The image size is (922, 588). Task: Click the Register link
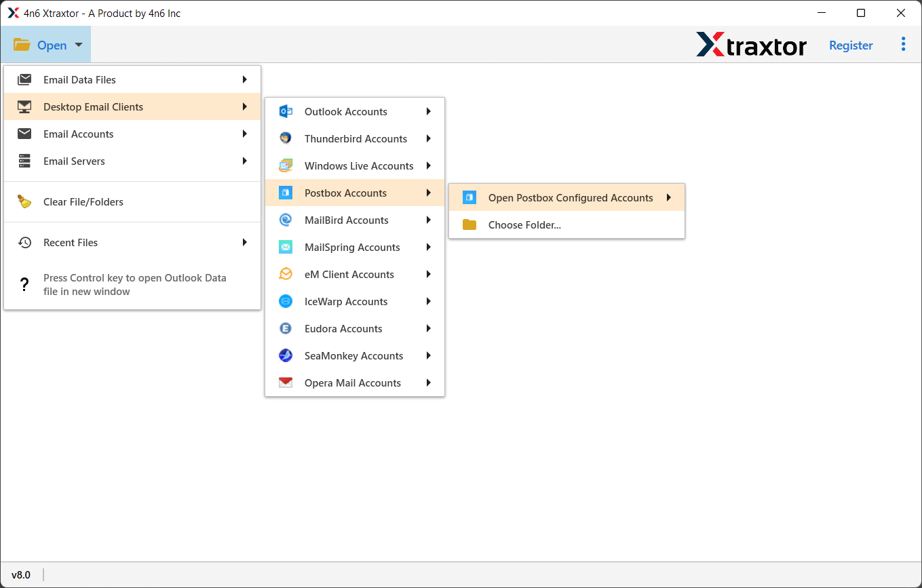(x=851, y=45)
